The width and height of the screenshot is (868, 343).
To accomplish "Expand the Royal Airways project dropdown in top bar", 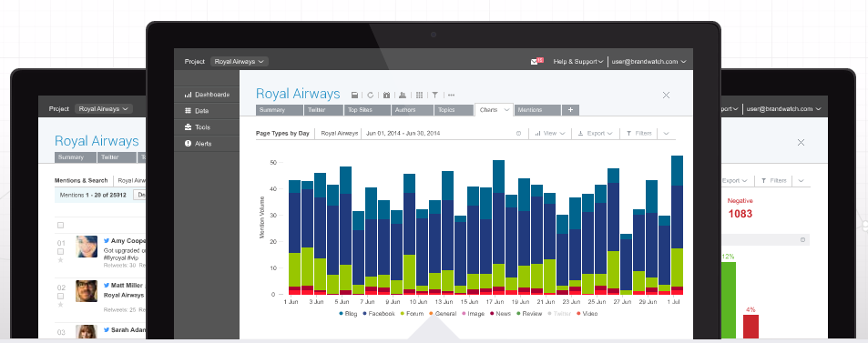I will (240, 61).
